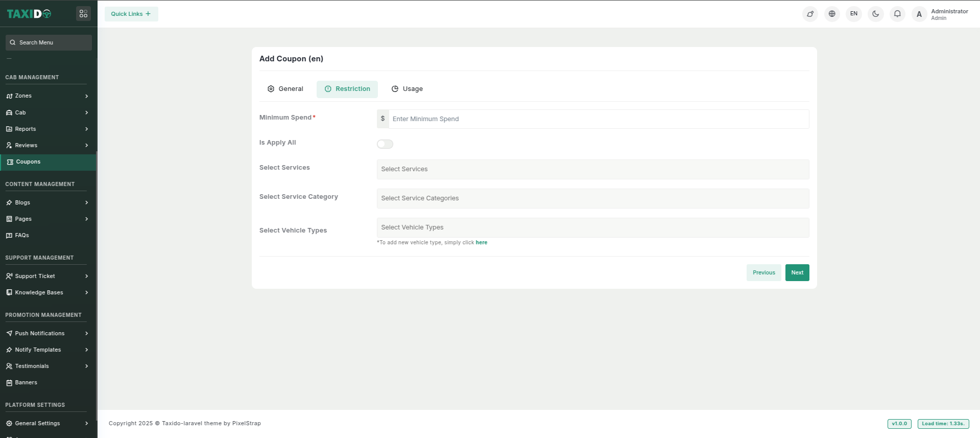Click the first icon in header toolbar
980x438 pixels.
click(810, 14)
